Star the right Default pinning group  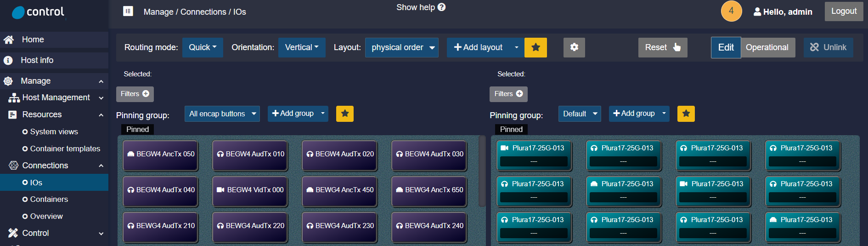point(686,114)
